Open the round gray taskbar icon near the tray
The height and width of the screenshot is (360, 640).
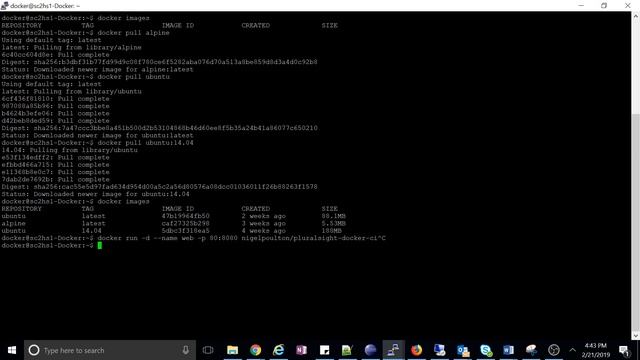pos(554,350)
